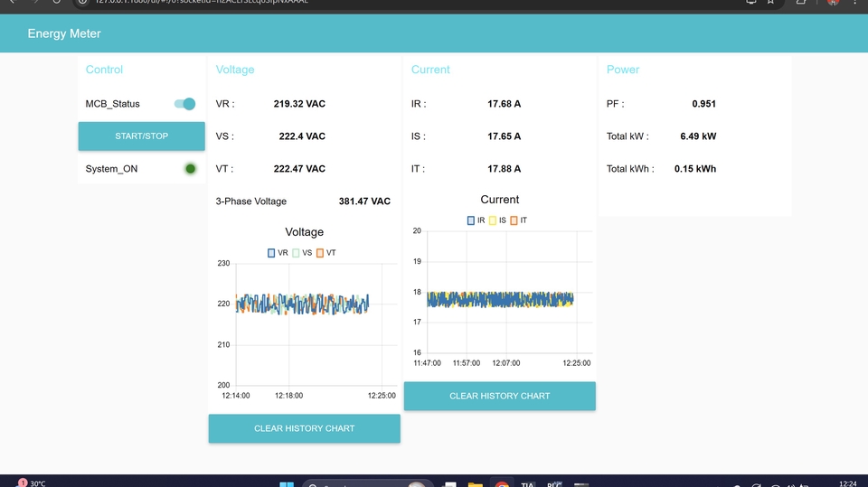Click the Power panel heading
Screen dimensions: 868x487
[623, 70]
